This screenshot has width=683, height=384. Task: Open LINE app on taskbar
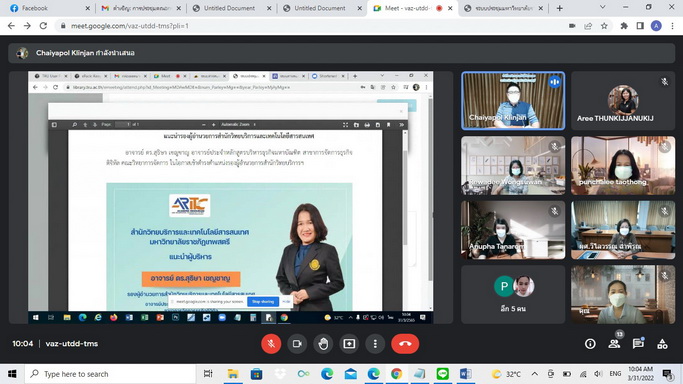[x=443, y=374]
